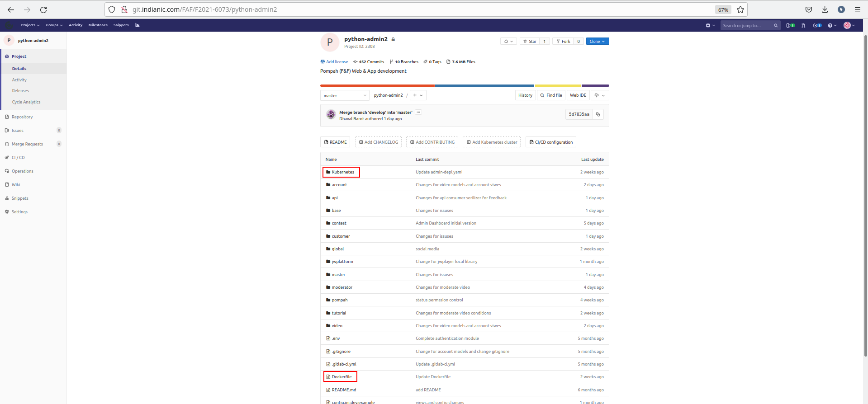Star the python-admin2 project
Screen dimensions: 868x404
coord(530,41)
